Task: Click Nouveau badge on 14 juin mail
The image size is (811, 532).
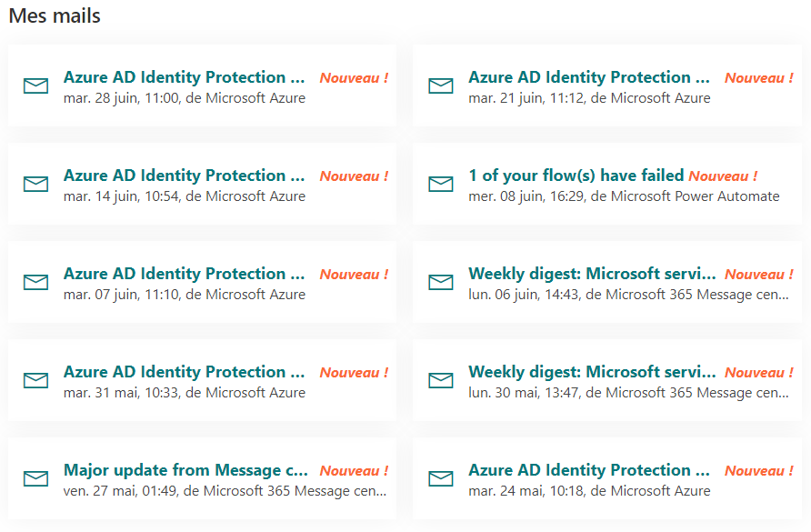Action: tap(355, 176)
